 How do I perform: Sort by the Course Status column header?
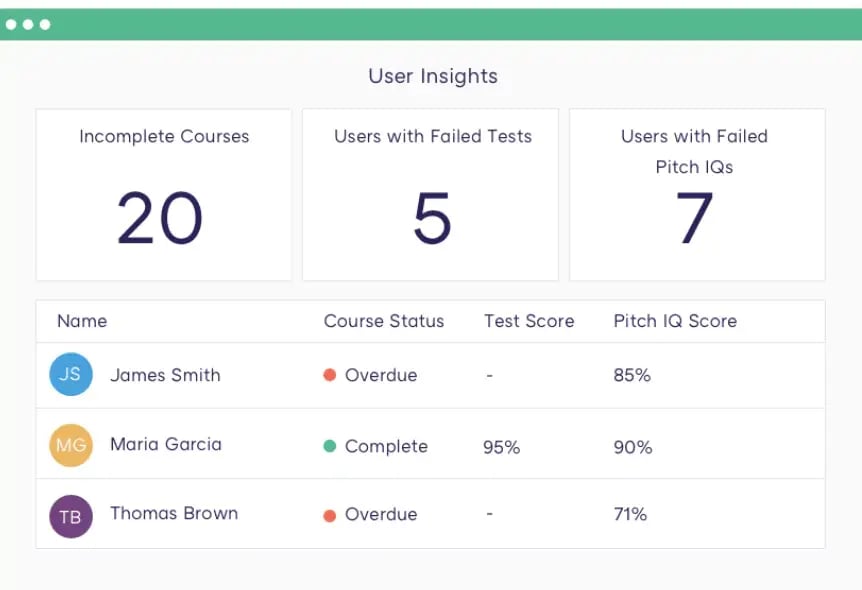pos(384,321)
